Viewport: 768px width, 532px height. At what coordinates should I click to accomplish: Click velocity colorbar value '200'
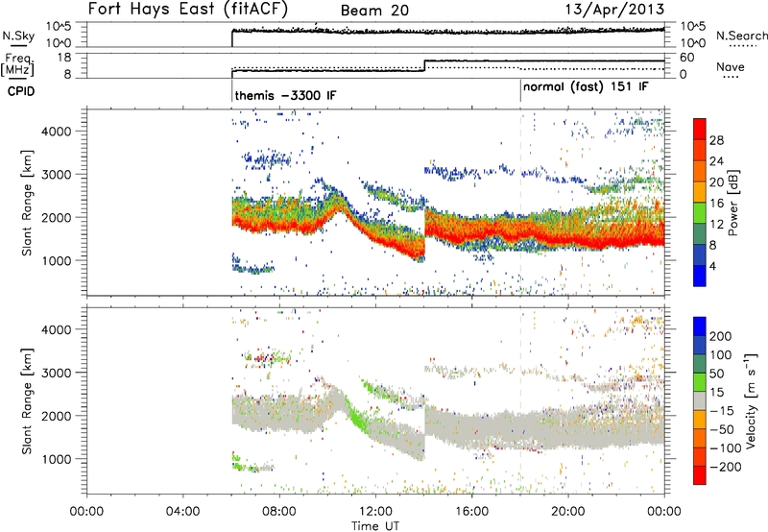[x=721, y=336]
